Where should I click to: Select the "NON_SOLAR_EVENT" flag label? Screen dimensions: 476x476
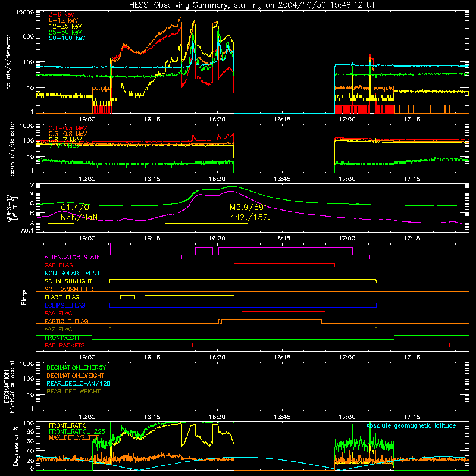click(x=72, y=273)
